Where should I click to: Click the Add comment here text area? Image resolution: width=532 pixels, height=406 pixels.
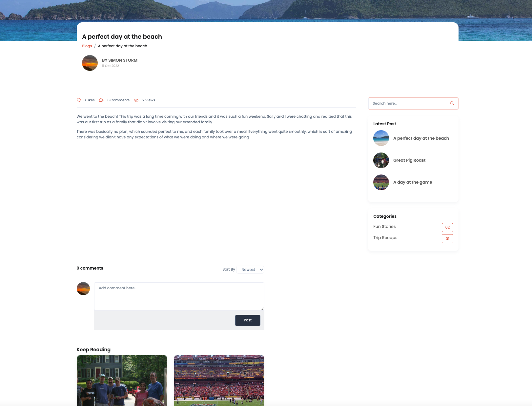coord(179,296)
